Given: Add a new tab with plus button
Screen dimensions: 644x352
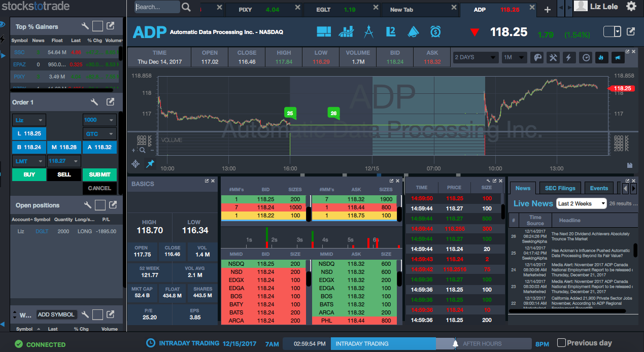Looking at the screenshot, I should click(547, 10).
